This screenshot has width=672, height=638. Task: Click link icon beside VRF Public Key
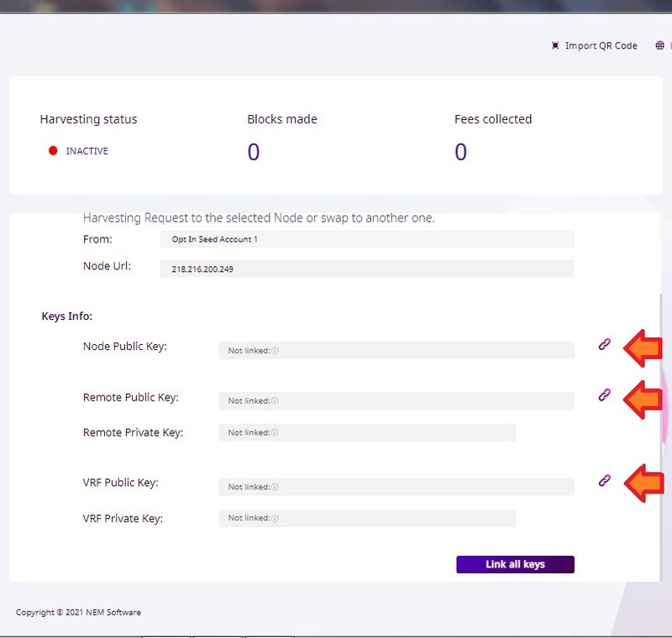point(604,480)
